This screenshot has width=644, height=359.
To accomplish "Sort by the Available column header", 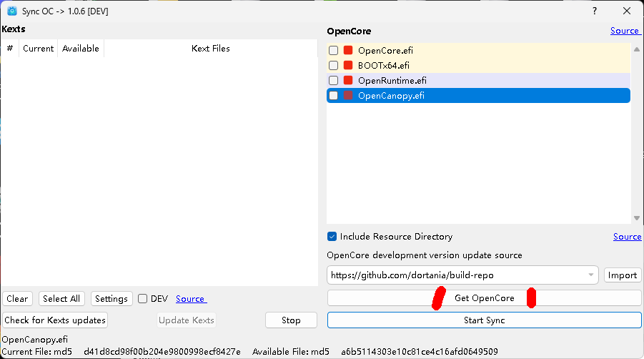I will (81, 49).
